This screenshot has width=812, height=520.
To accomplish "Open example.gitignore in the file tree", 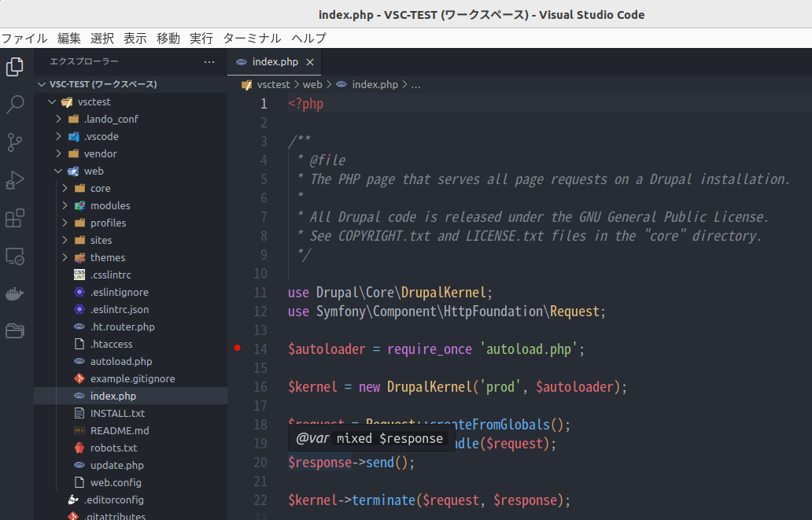I will tap(132, 378).
